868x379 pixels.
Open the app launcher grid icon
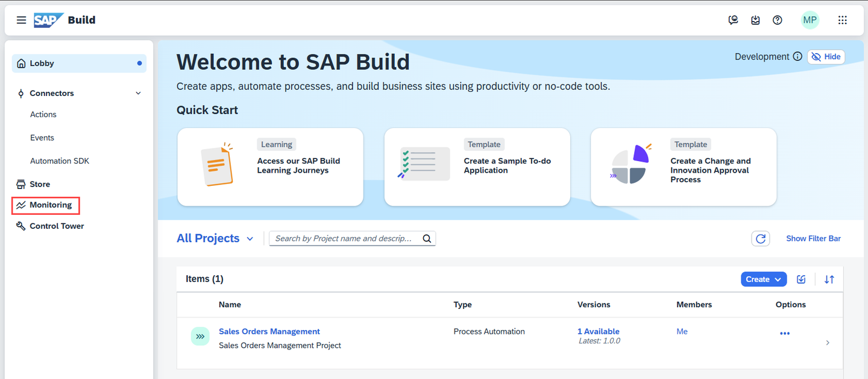(x=843, y=20)
